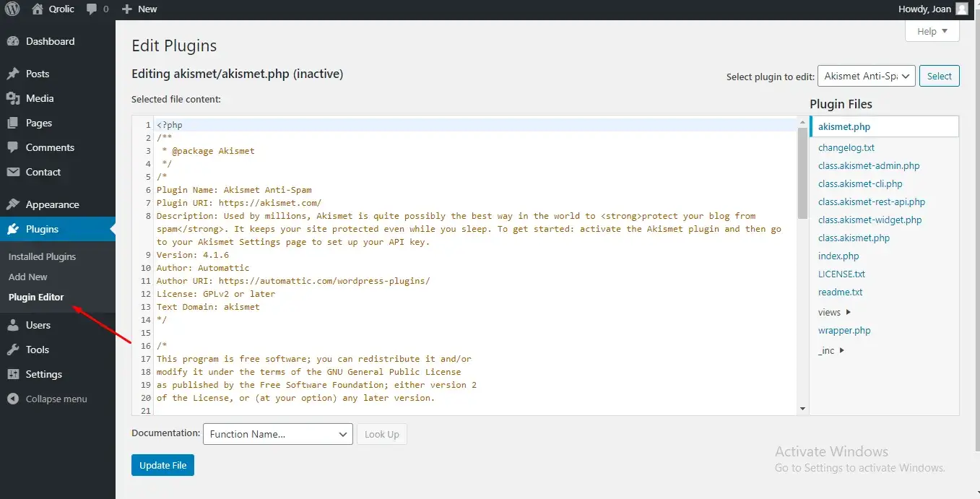
Task: Open the Function Name documentation dropdown
Action: [x=278, y=434]
